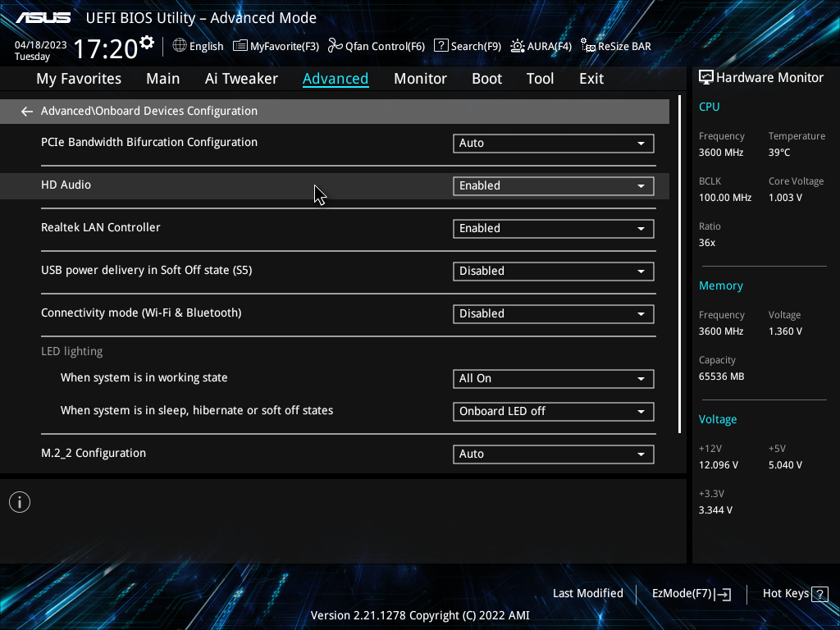
Task: Open USB power delivery S5 dropdown
Action: point(554,271)
